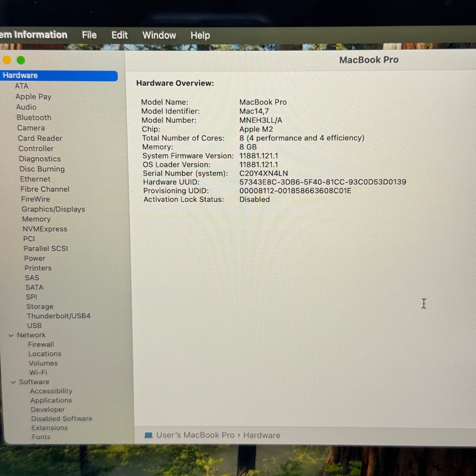This screenshot has width=476, height=476.
Task: Select Bluetooth in the sidebar
Action: [x=34, y=117]
